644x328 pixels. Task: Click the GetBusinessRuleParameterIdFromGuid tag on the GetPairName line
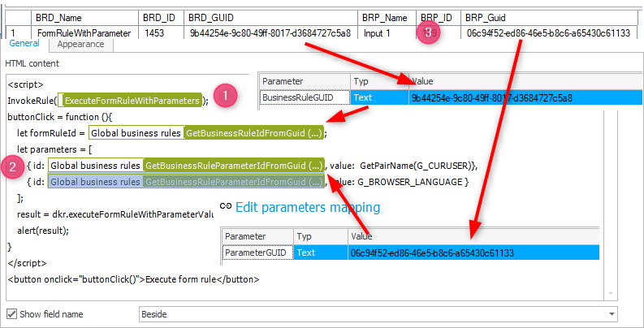click(233, 166)
